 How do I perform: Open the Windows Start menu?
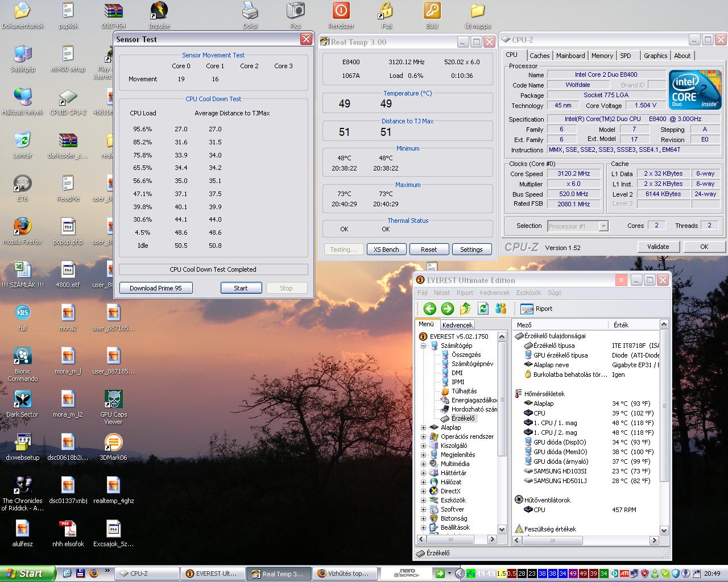(x=28, y=573)
